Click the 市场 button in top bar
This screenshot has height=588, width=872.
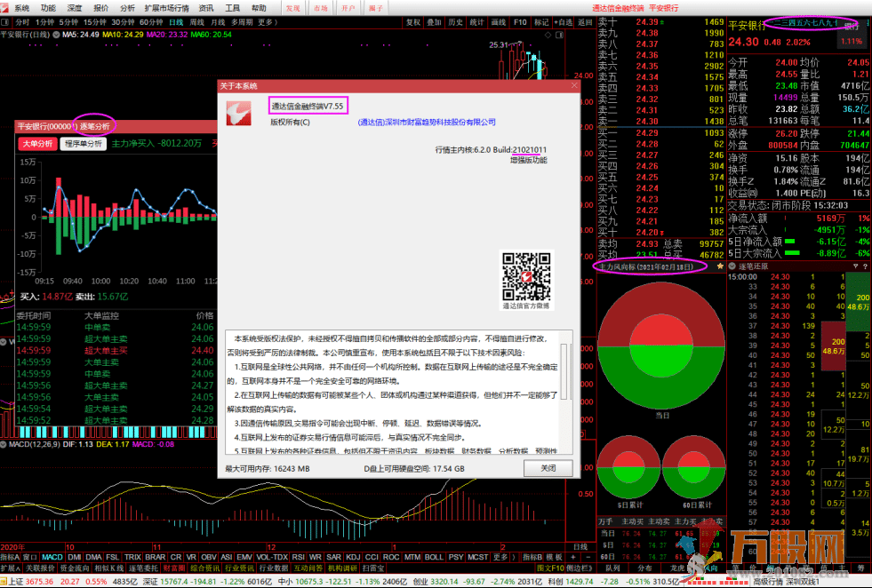point(321,8)
